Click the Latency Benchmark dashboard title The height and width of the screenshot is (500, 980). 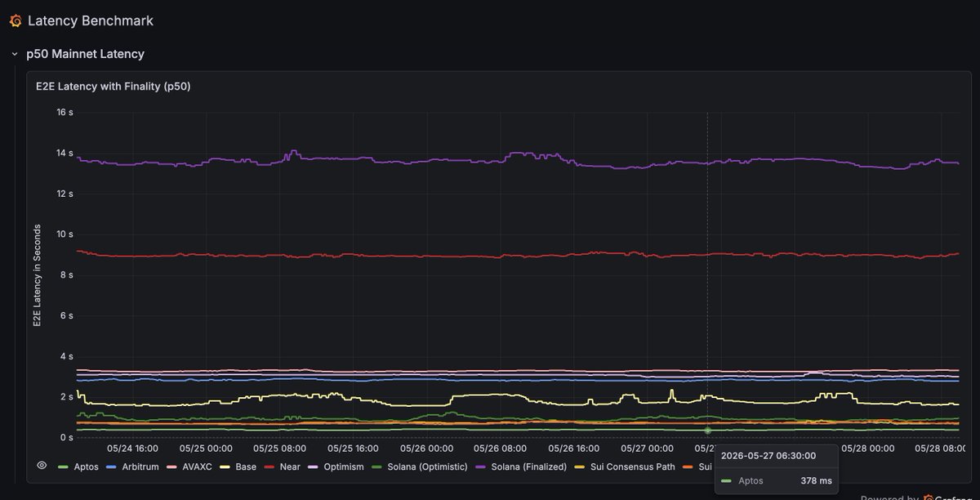(91, 20)
